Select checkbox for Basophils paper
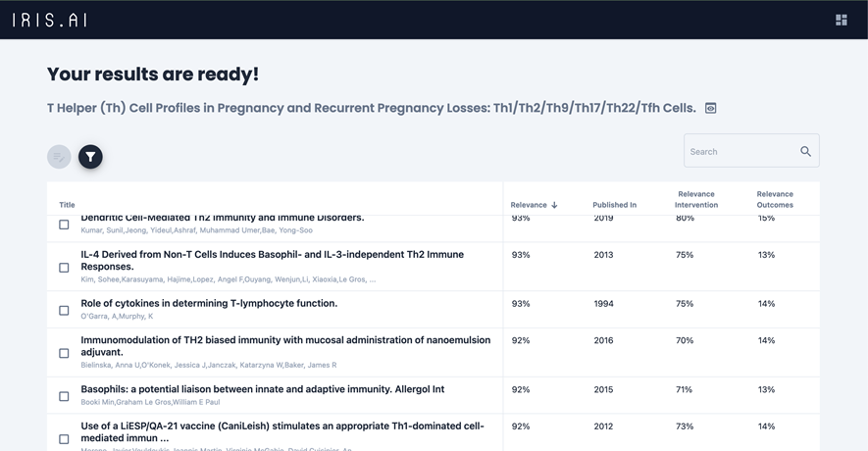 pyautogui.click(x=64, y=396)
